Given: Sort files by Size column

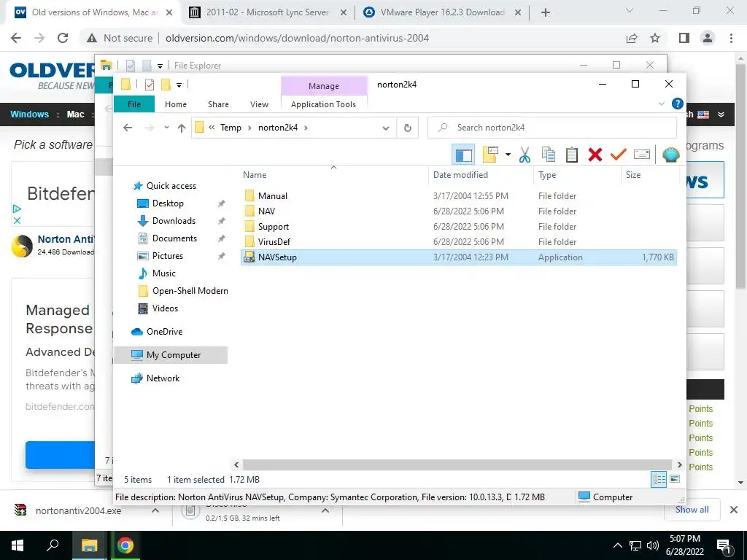Looking at the screenshot, I should [632, 175].
